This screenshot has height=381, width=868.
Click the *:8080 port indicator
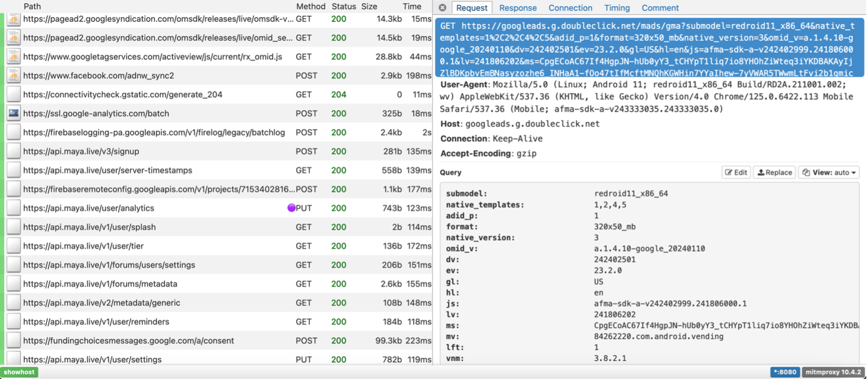[784, 372]
